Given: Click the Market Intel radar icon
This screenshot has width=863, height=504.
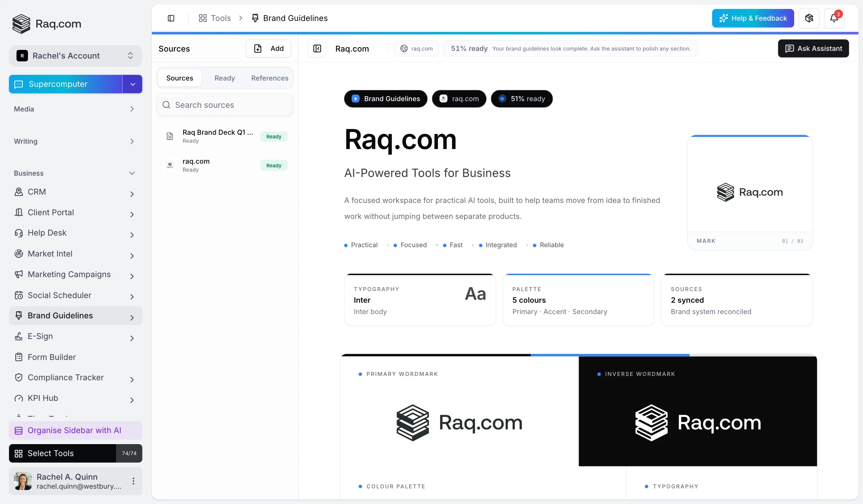Looking at the screenshot, I should (19, 254).
